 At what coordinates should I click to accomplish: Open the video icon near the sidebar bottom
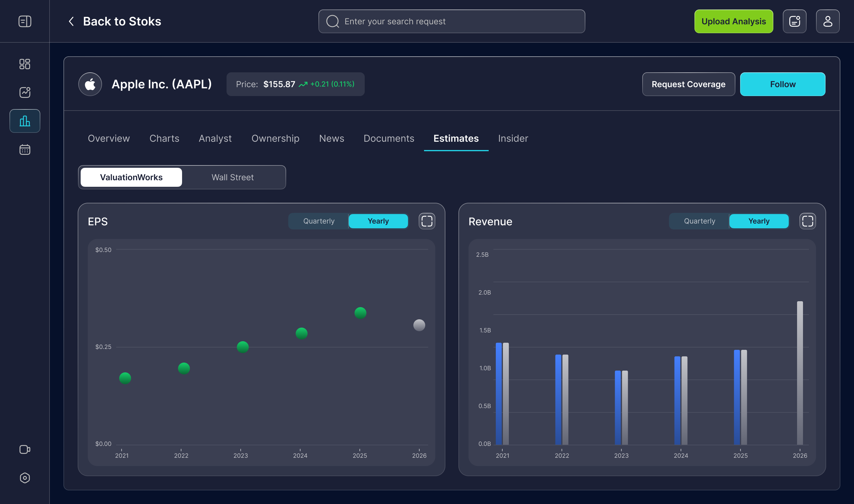[x=25, y=449]
